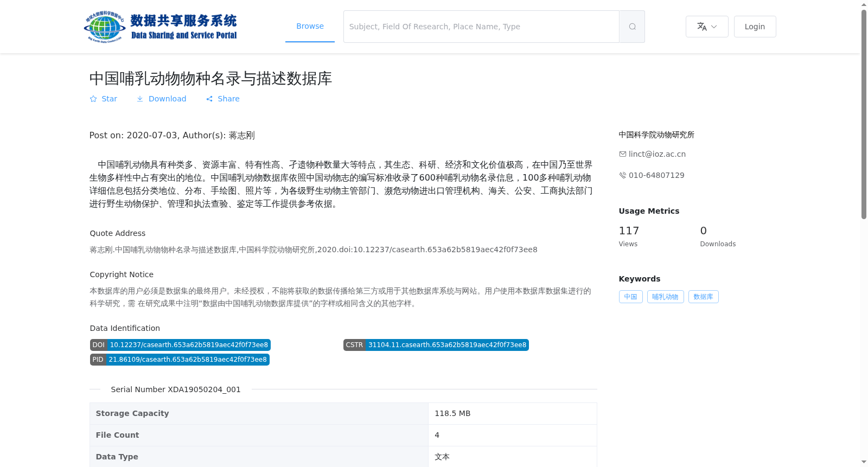Click the DOI identifier badge

pyautogui.click(x=180, y=345)
